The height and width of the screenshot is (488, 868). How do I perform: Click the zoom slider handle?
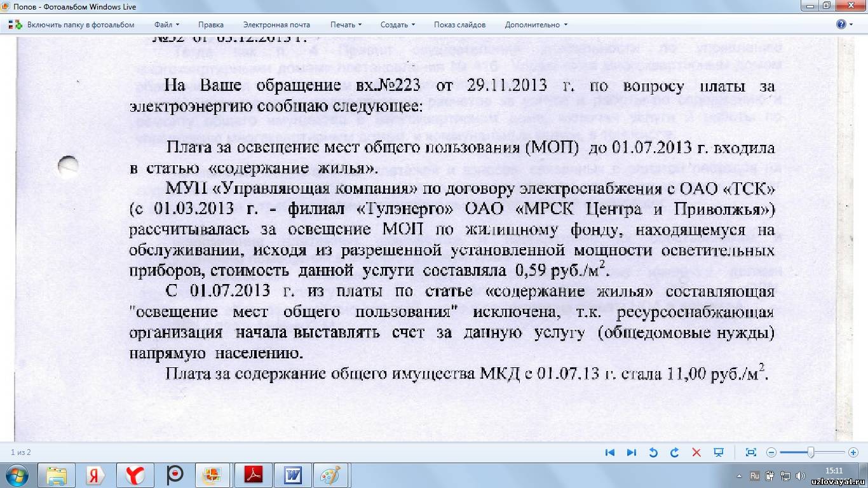[x=811, y=452]
